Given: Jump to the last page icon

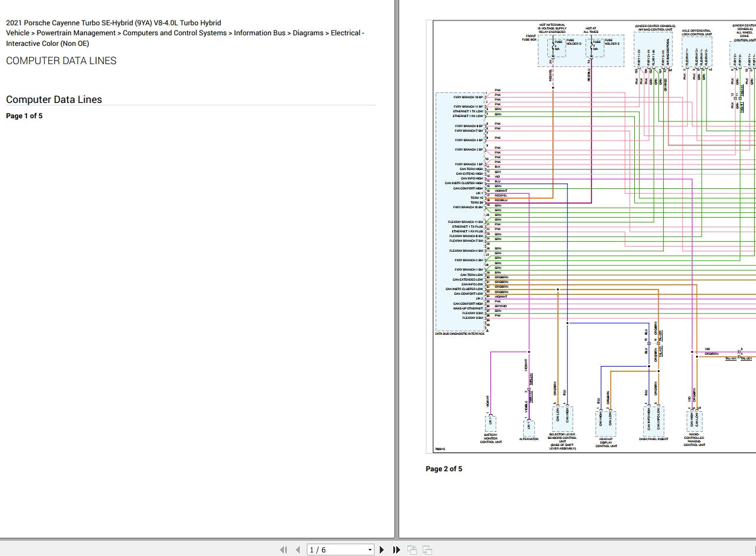Looking at the screenshot, I should 396,550.
